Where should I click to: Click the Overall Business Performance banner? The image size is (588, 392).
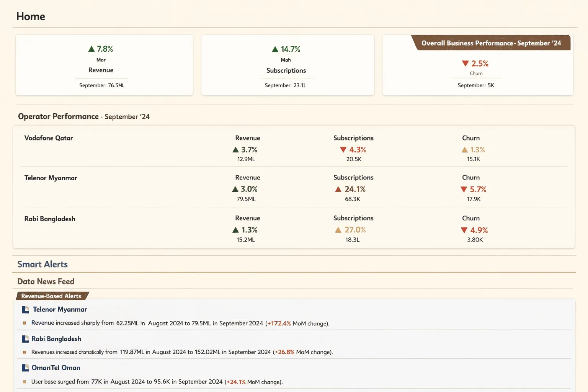(x=491, y=43)
